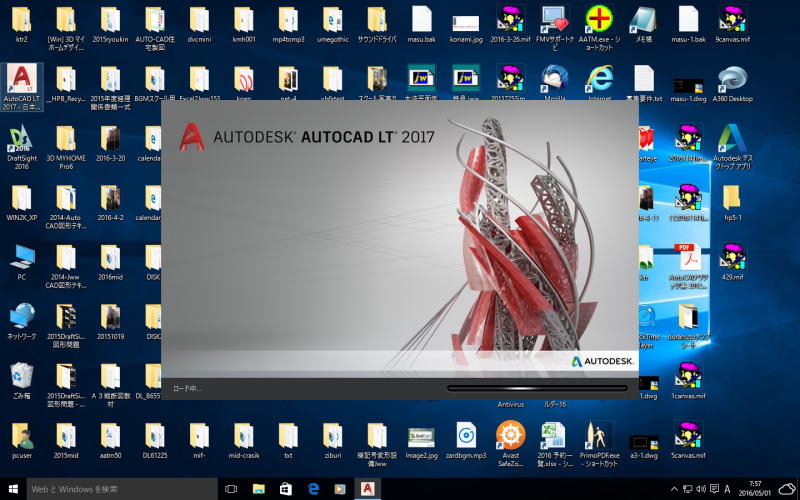Select the pcuser folder icon

[21, 440]
